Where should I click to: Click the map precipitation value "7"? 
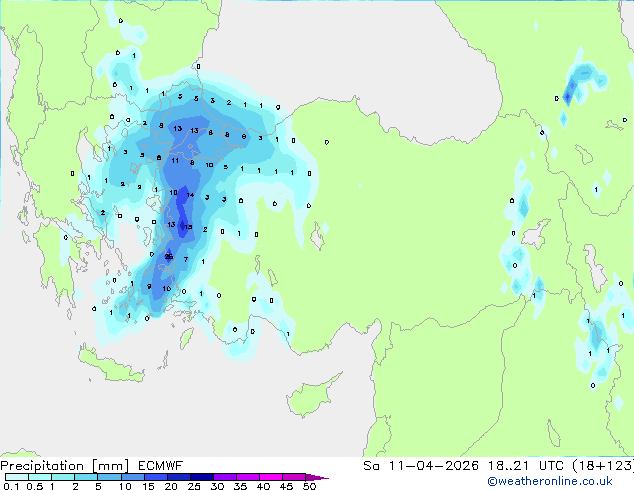186,259
